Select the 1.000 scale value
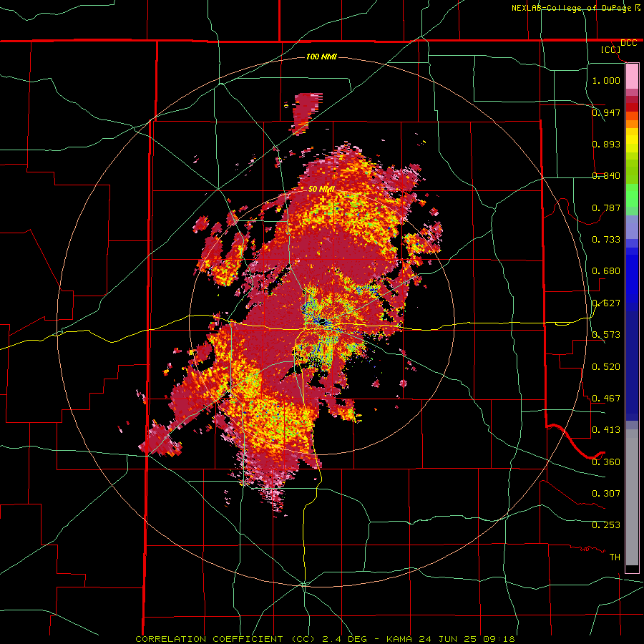 click(x=606, y=80)
